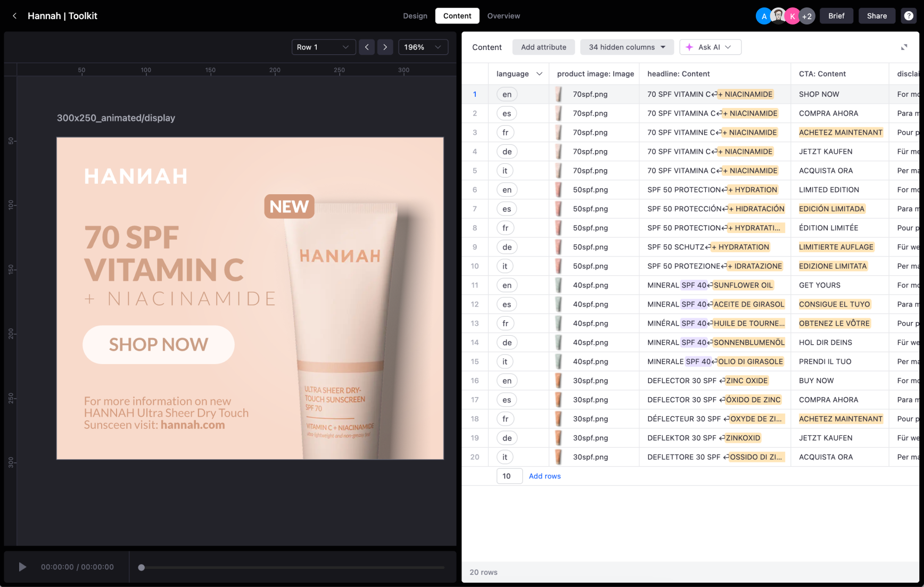Open the 70spf.png image thumbnail in row 1
The width and height of the screenshot is (924, 587).
[x=559, y=94]
